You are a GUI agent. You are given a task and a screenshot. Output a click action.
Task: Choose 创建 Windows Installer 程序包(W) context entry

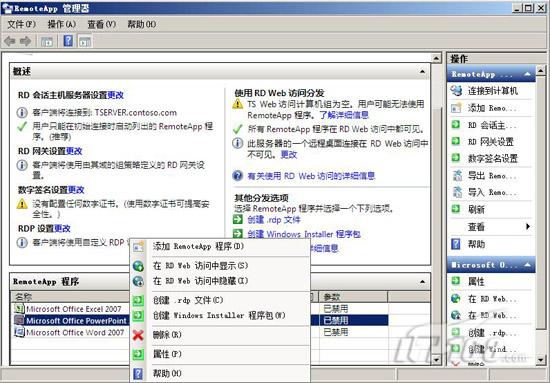(x=220, y=315)
